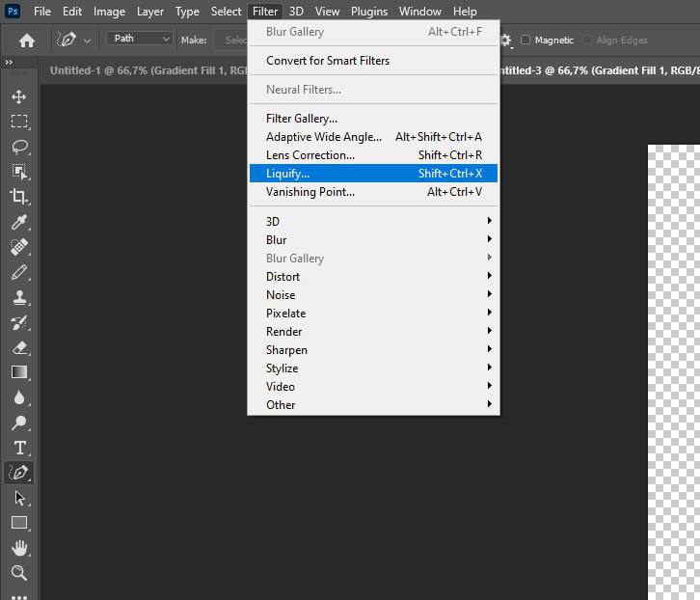Open the Select menu

point(226,12)
